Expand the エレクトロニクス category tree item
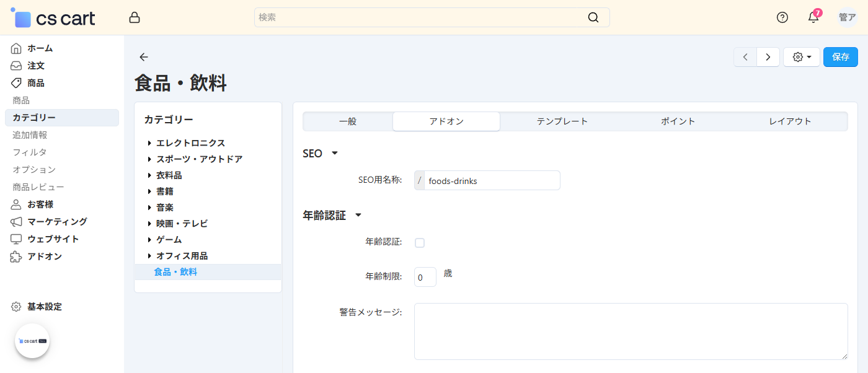Screen dimensions: 868x373 (149, 143)
